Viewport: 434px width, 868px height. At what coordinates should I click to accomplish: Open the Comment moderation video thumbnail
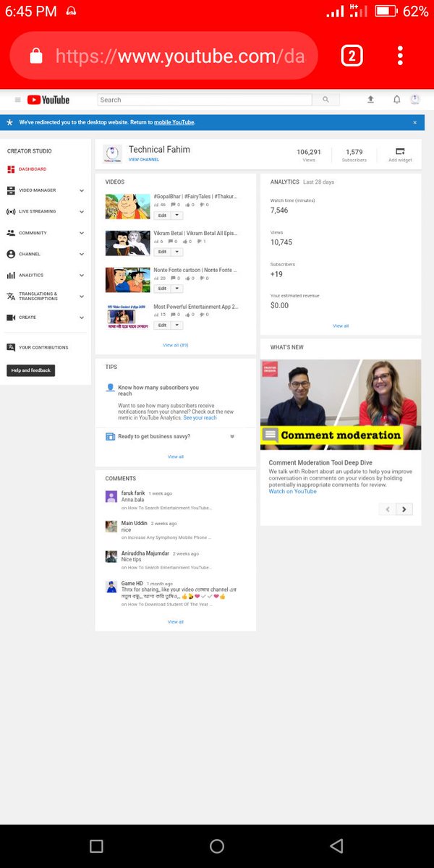pyautogui.click(x=341, y=404)
